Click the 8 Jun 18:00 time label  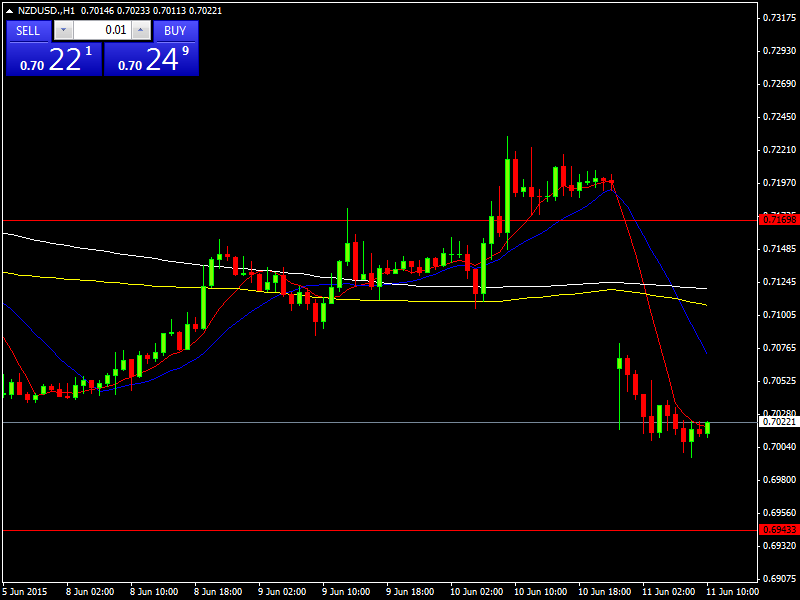(x=218, y=591)
